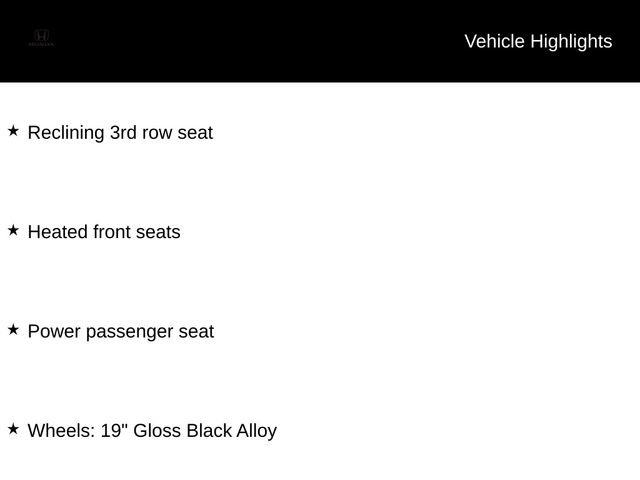Click the star beside Power passenger seat
The height and width of the screenshot is (480, 640).
13,329
